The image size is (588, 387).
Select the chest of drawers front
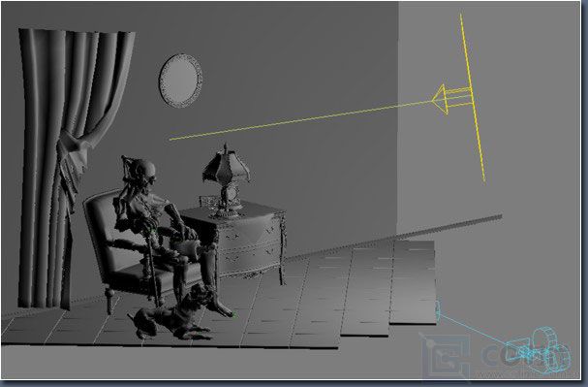tap(249, 244)
